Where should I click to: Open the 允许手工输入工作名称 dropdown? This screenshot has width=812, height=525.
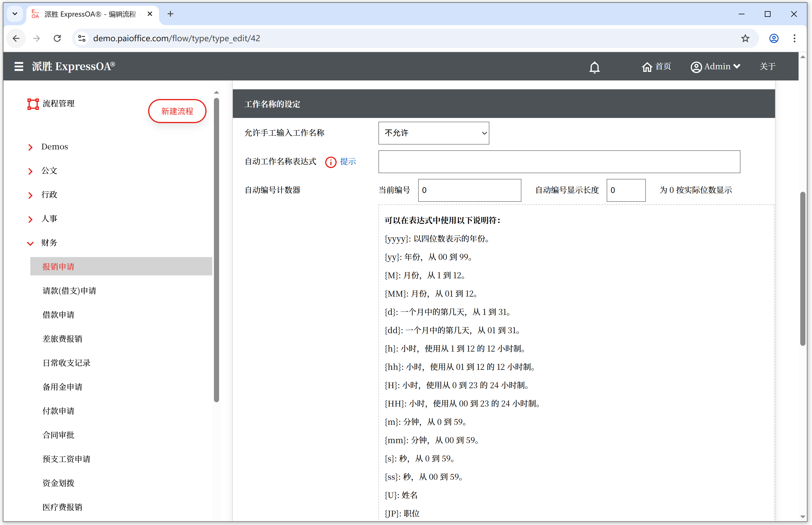coord(433,133)
